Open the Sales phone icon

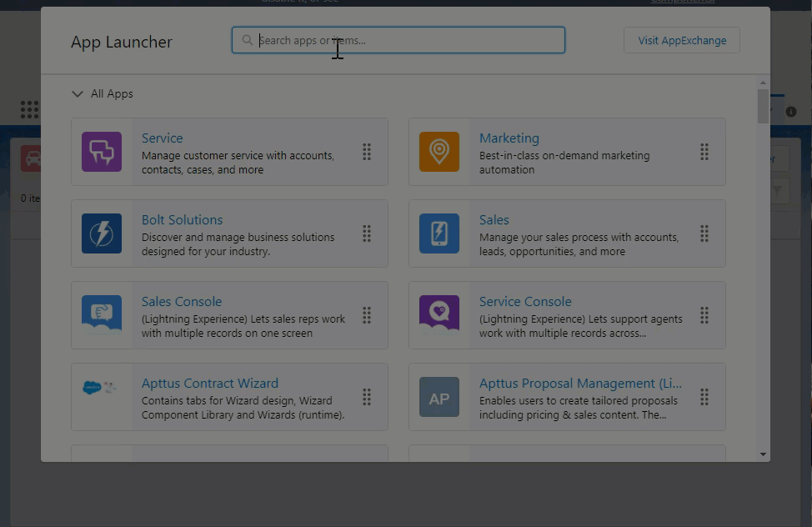(439, 233)
